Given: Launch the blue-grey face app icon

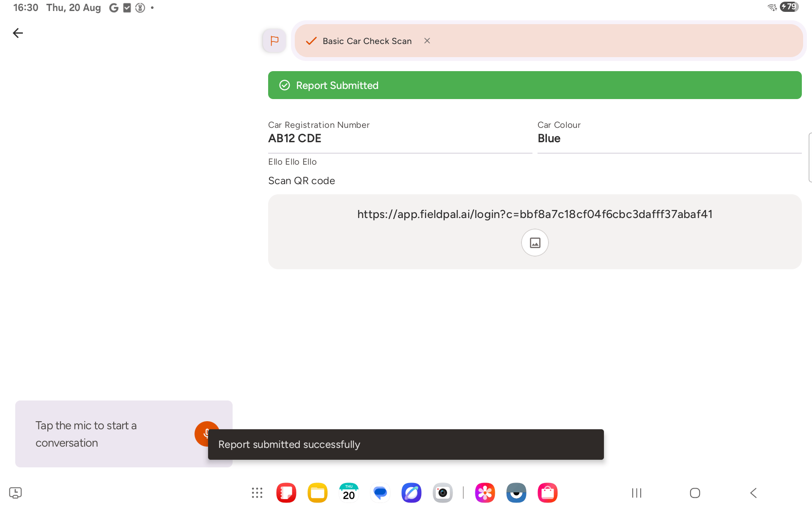Looking at the screenshot, I should (x=516, y=493).
